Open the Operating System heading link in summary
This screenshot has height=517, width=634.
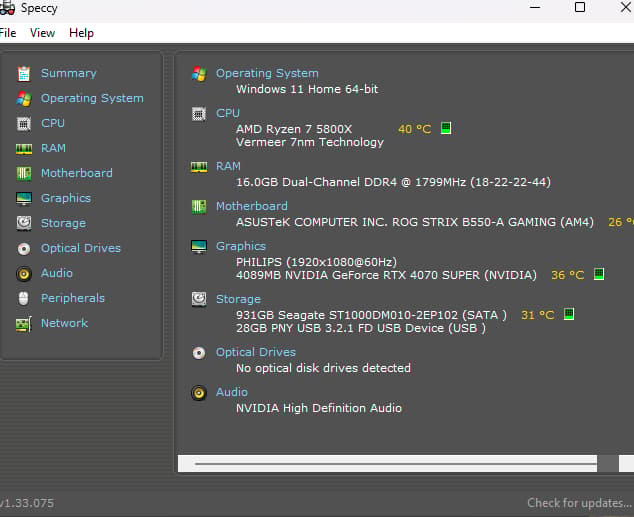pos(267,73)
